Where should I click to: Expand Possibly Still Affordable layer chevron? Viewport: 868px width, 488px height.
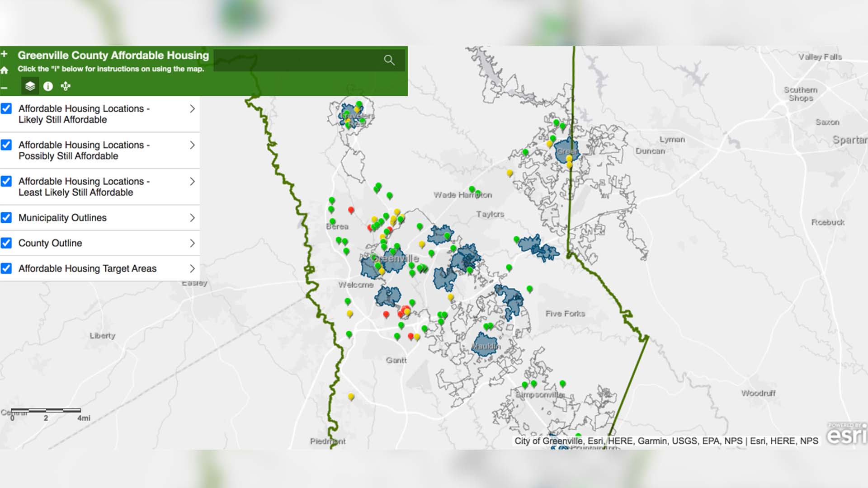192,145
